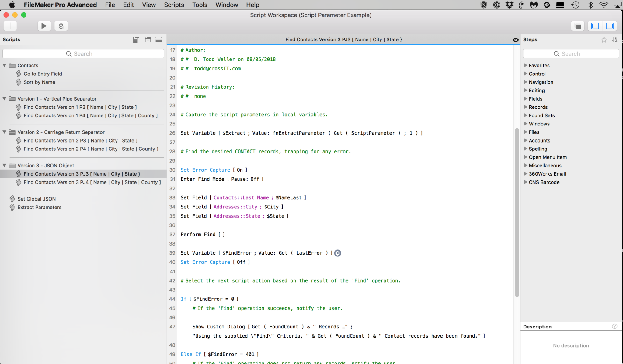Open the Window menu
The image size is (623, 364).
[227, 5]
